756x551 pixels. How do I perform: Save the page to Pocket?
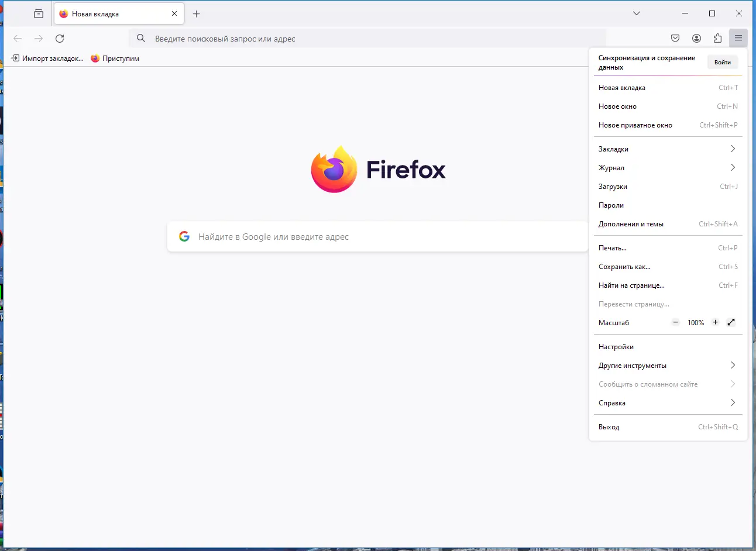tap(675, 39)
